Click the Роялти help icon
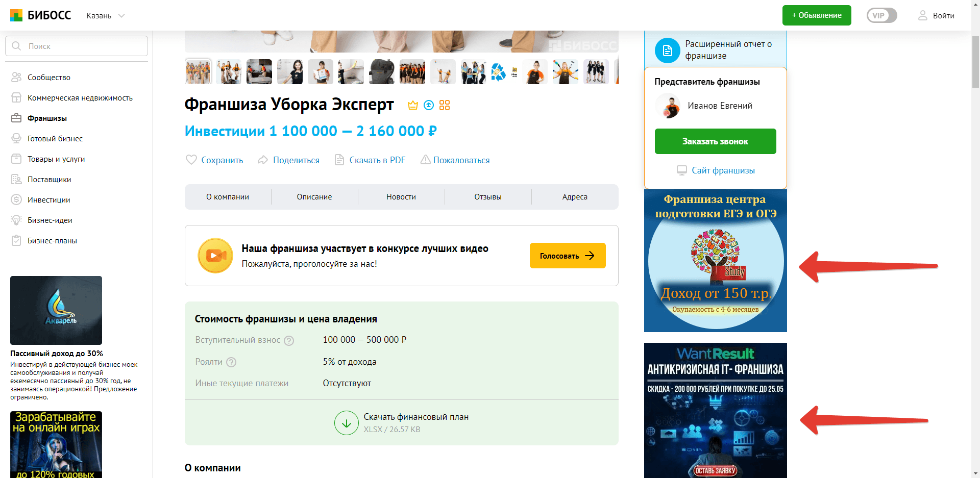 point(231,362)
